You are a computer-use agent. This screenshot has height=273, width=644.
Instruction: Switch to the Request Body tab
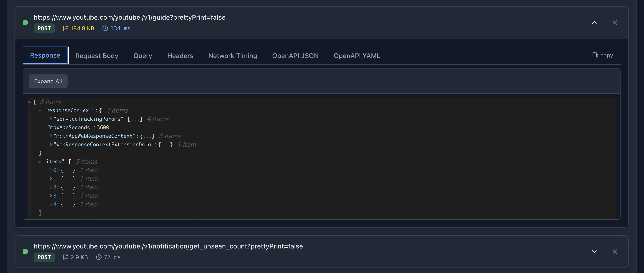pyautogui.click(x=97, y=55)
